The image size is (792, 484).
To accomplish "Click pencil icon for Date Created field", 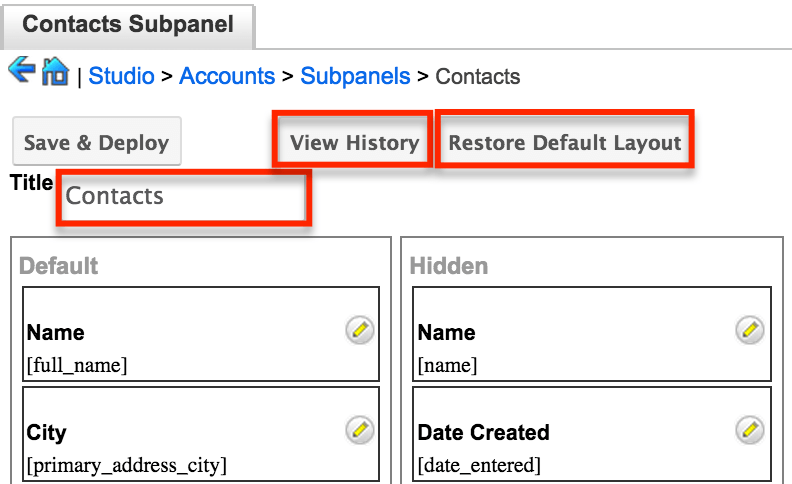I will [x=749, y=430].
